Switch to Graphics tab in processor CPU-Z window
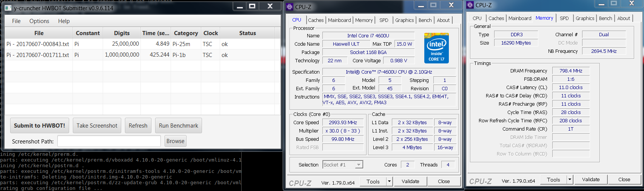This screenshot has width=644, height=191. pyautogui.click(x=404, y=20)
